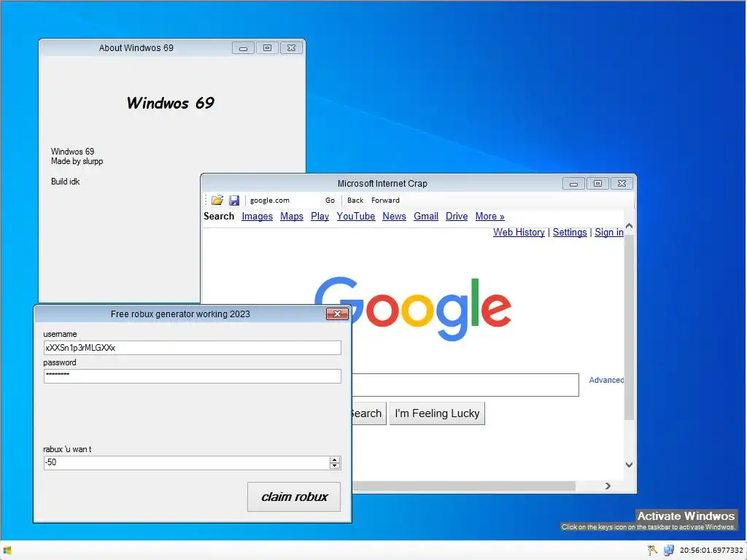Click the browser horizontal scrollbar thumb
This screenshot has height=560, width=747.
point(463,486)
